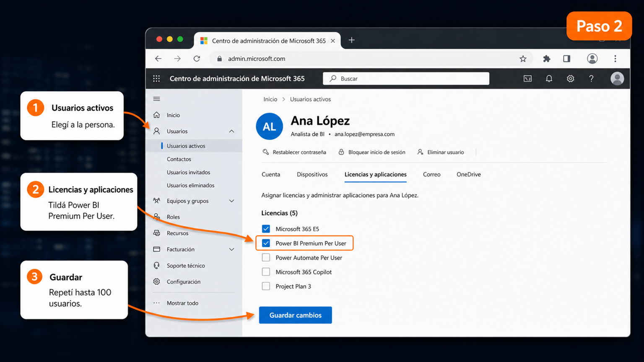The height and width of the screenshot is (362, 644).
Task: Click Mostrar todo in sidebar
Action: coord(182,303)
